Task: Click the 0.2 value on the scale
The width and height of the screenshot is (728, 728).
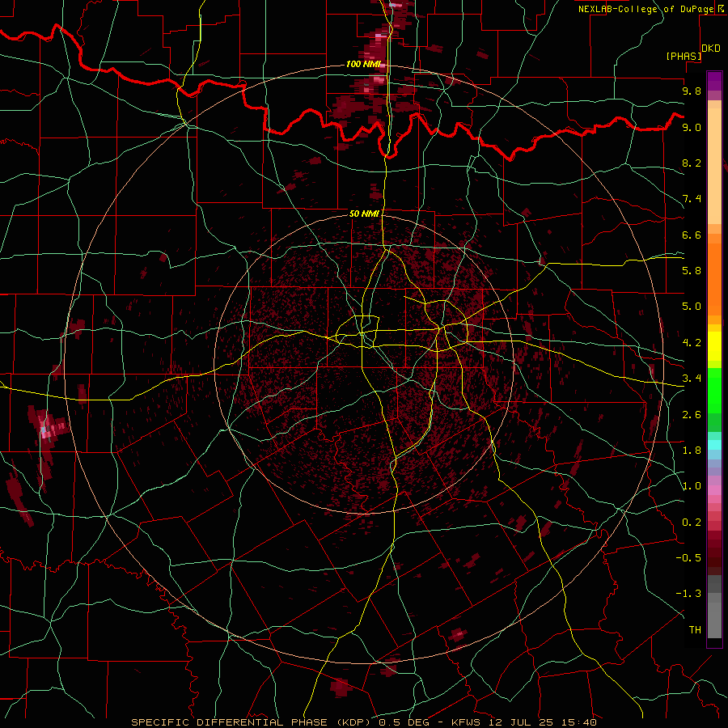Action: pyautogui.click(x=692, y=523)
